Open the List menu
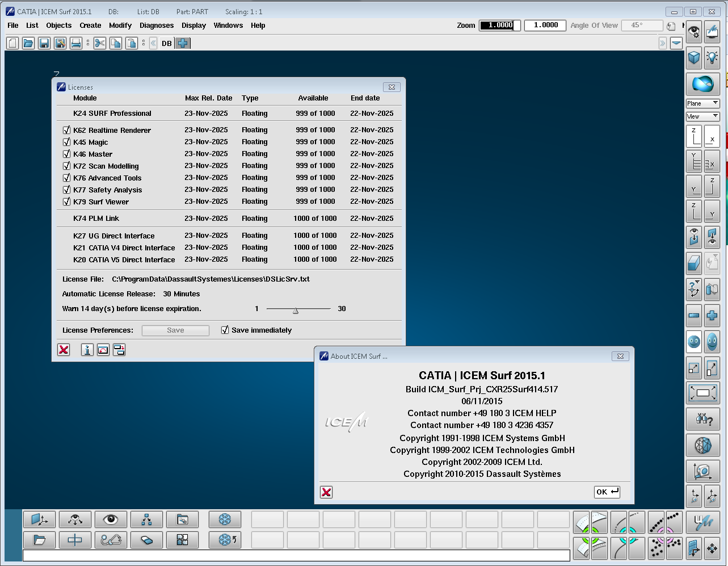 point(32,26)
